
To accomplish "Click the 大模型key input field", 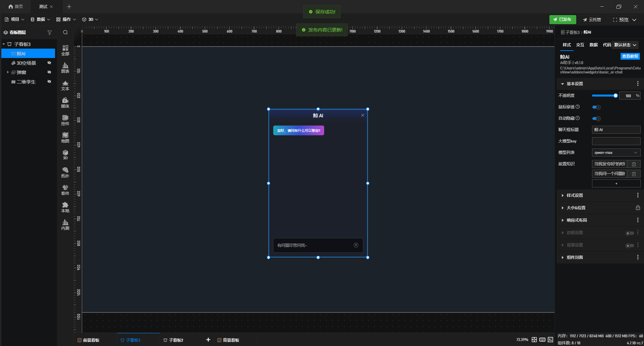I will [x=616, y=141].
